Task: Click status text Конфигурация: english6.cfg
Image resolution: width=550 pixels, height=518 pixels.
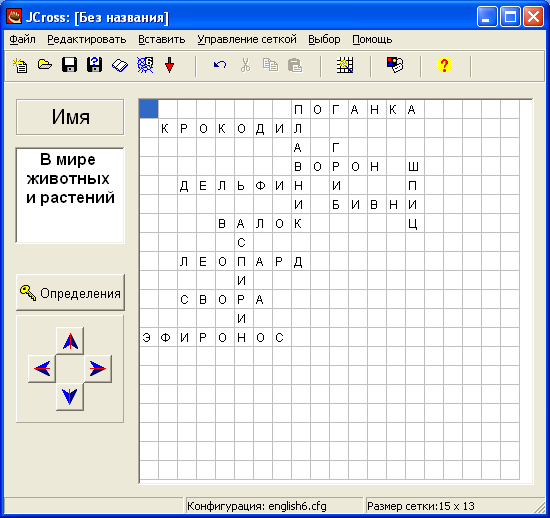Action: pyautogui.click(x=257, y=506)
